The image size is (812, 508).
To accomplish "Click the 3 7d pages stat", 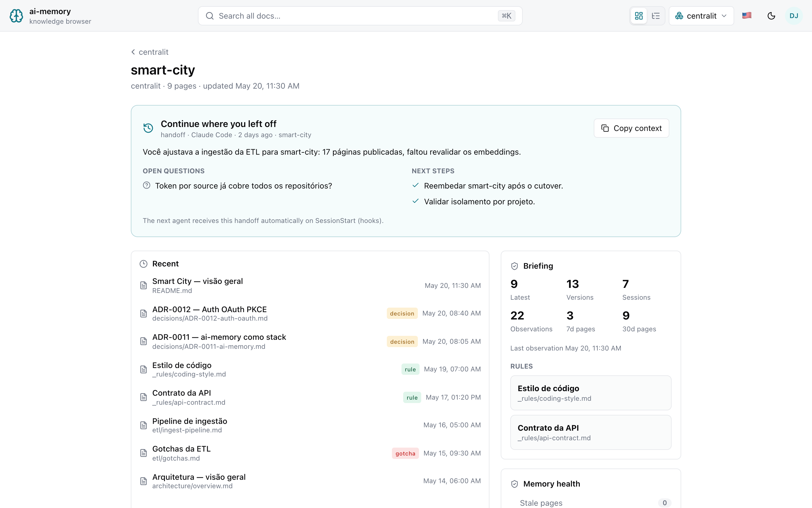I will click(x=581, y=321).
